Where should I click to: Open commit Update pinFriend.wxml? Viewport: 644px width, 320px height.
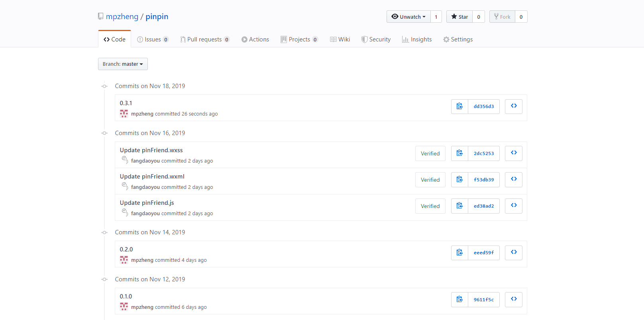(x=152, y=177)
